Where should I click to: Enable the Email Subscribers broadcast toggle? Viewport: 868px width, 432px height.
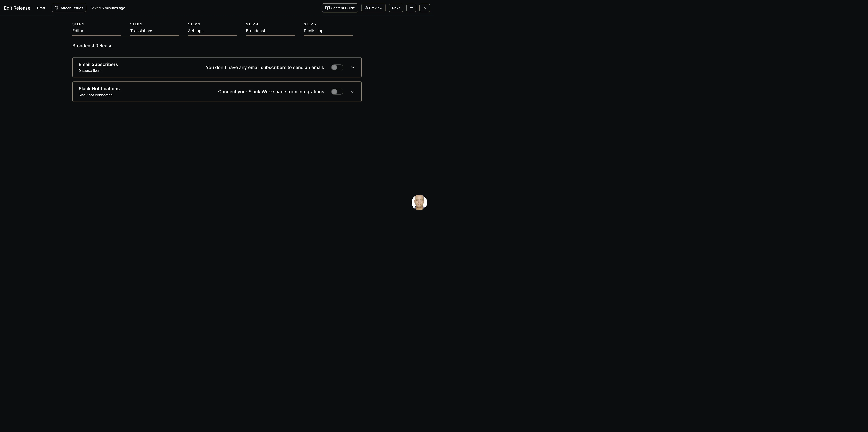pyautogui.click(x=337, y=67)
